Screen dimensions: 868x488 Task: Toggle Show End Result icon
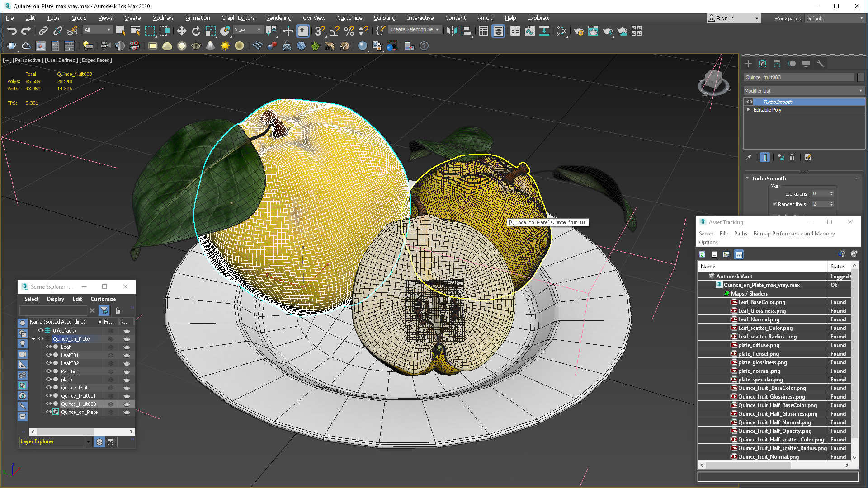pyautogui.click(x=765, y=157)
